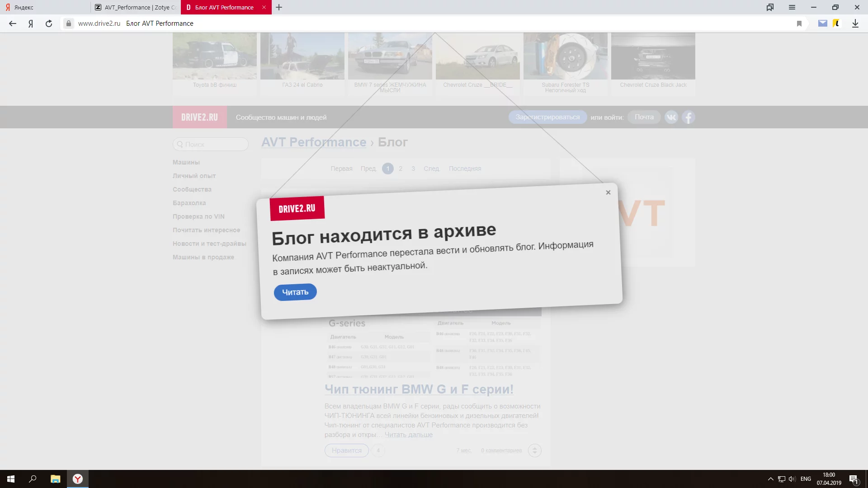
Task: Click the DRIVE2.RU logo in the site header
Action: coord(199,117)
